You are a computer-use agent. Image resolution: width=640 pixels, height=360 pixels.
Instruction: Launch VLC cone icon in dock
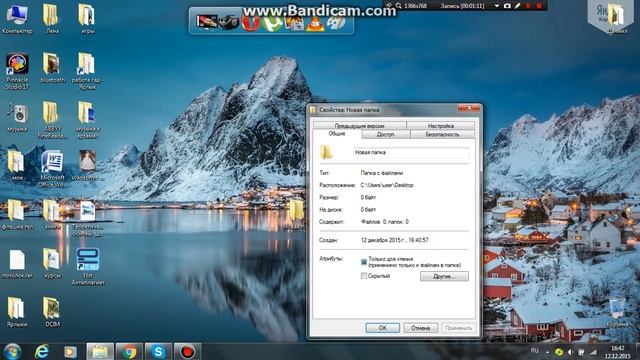click(315, 24)
